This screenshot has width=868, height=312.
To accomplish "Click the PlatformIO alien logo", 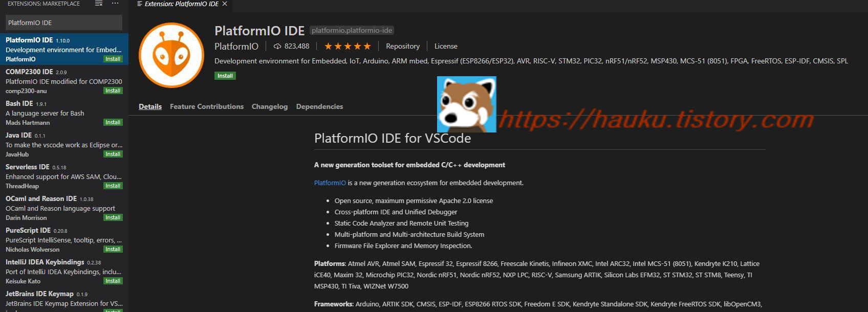I will (x=171, y=55).
